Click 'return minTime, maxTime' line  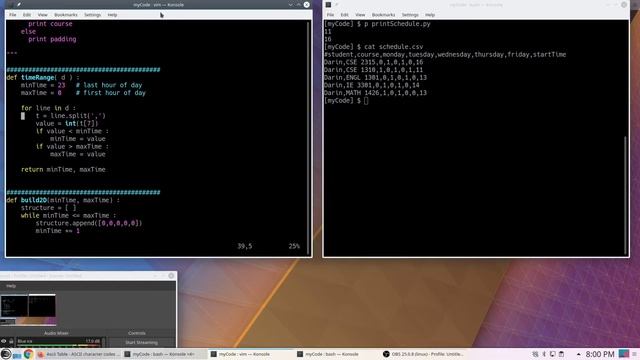pyautogui.click(x=63, y=169)
